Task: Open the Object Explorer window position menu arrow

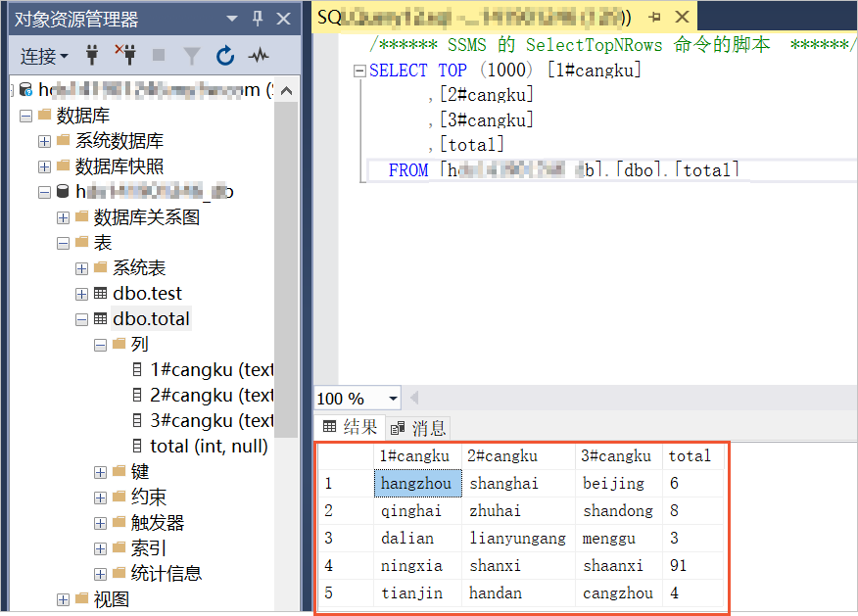Action: (232, 19)
